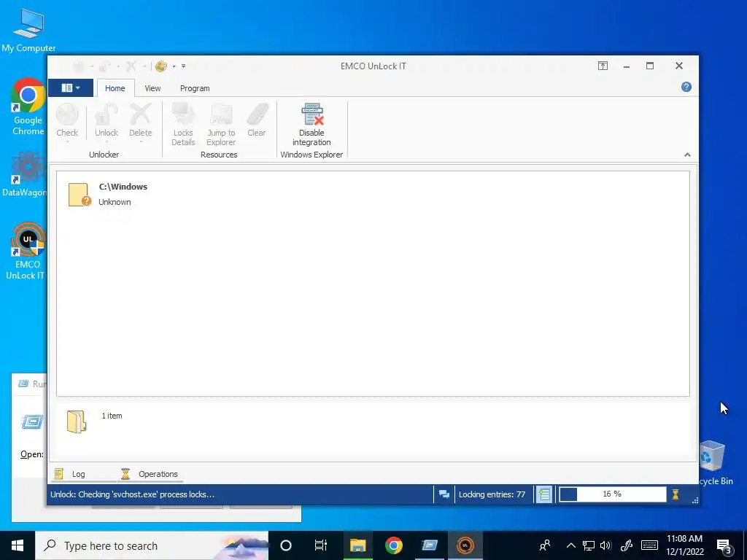
Task: Click the Run dialog taskbar button
Action: (x=429, y=545)
